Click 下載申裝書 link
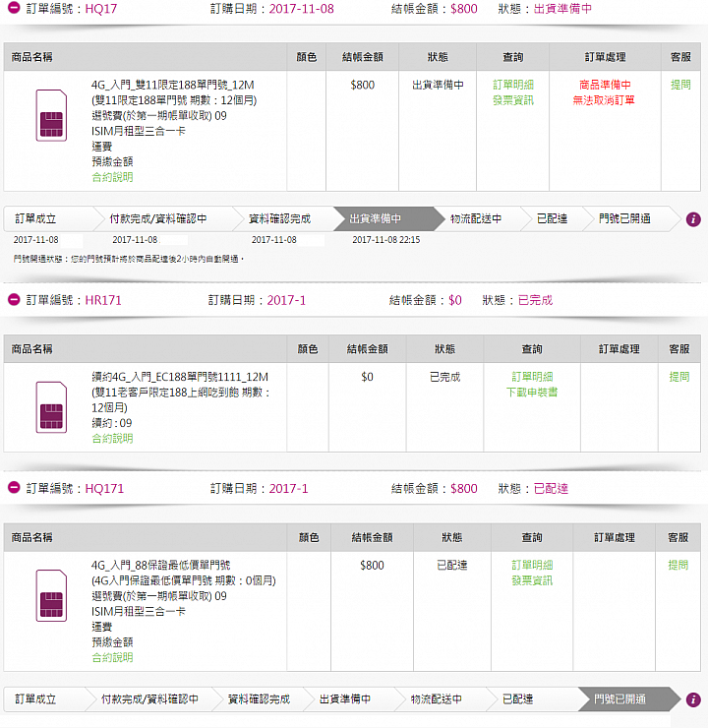 pyautogui.click(x=532, y=392)
